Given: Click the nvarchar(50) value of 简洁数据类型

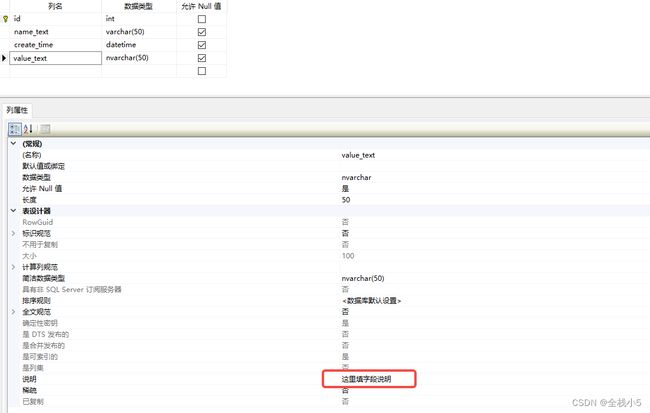Looking at the screenshot, I should click(x=363, y=278).
